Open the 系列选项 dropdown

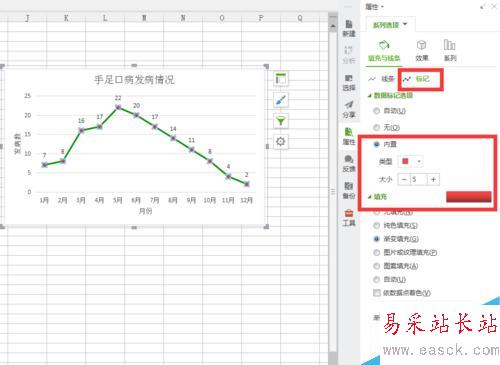[390, 25]
